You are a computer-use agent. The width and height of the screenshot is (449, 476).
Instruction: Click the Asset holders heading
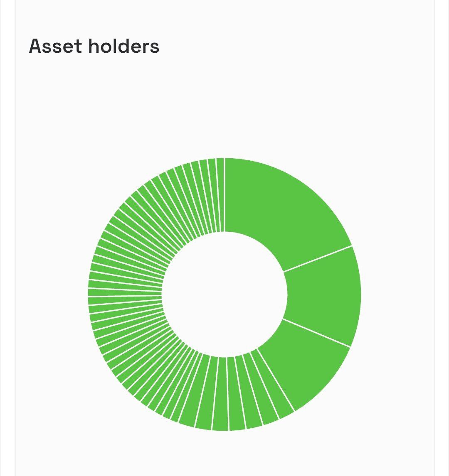[x=94, y=46]
